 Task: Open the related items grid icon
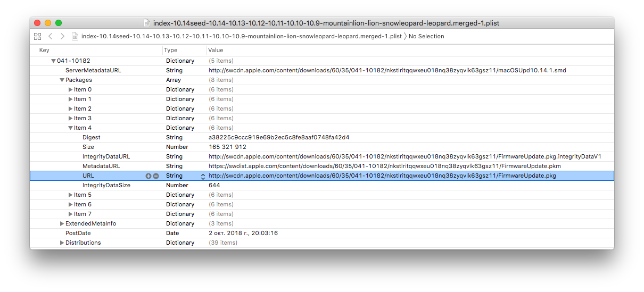tap(37, 36)
